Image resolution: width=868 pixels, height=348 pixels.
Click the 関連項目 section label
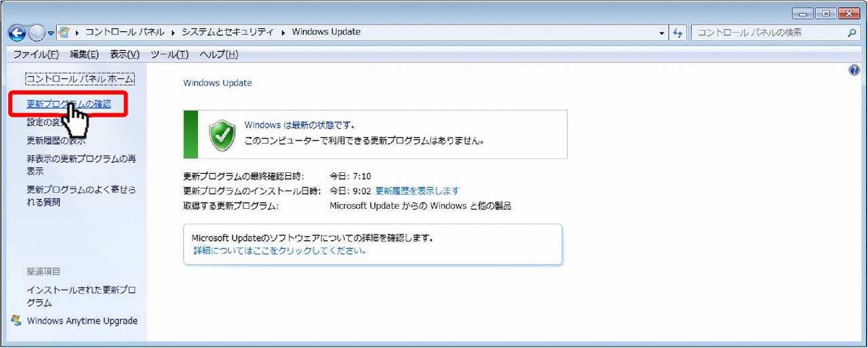(44, 271)
